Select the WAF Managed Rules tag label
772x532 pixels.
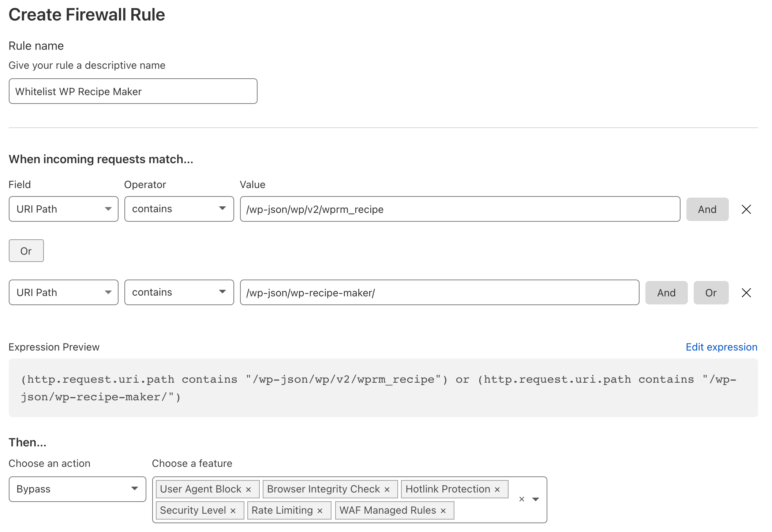pyautogui.click(x=388, y=510)
